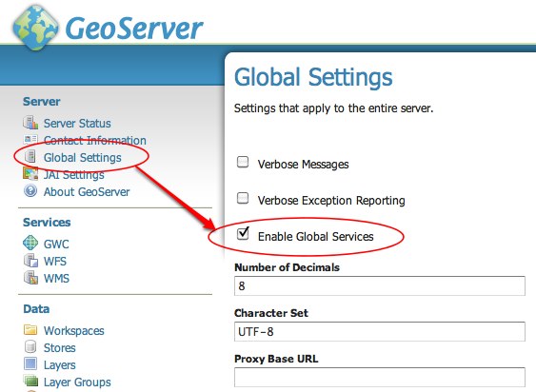Uncheck the Enable Global Services checkbox

coord(243,234)
